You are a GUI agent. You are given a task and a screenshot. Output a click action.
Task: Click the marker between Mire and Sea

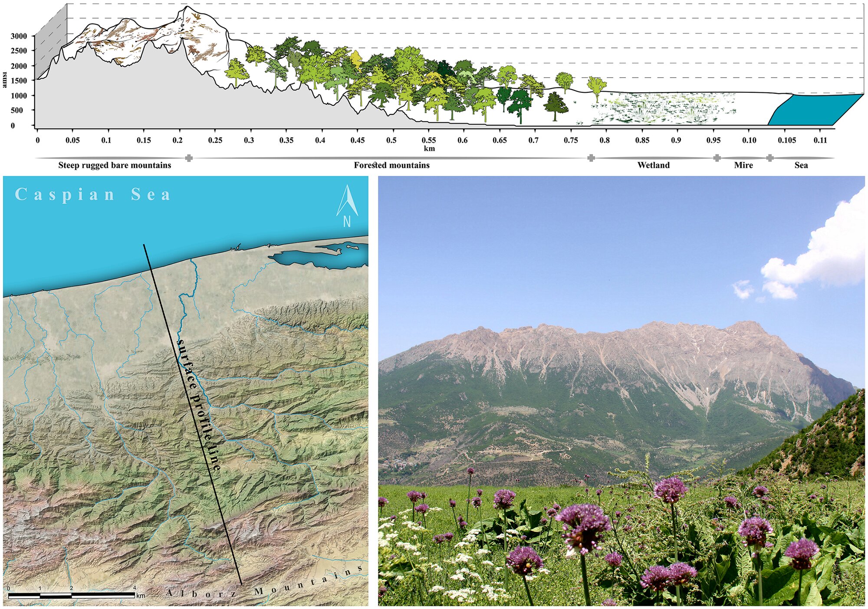[769, 158]
